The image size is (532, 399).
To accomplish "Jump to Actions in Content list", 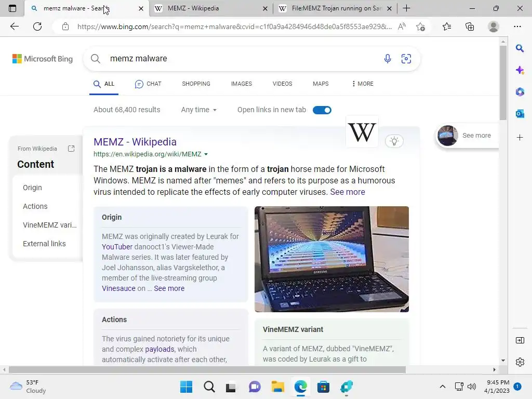I will tap(35, 206).
